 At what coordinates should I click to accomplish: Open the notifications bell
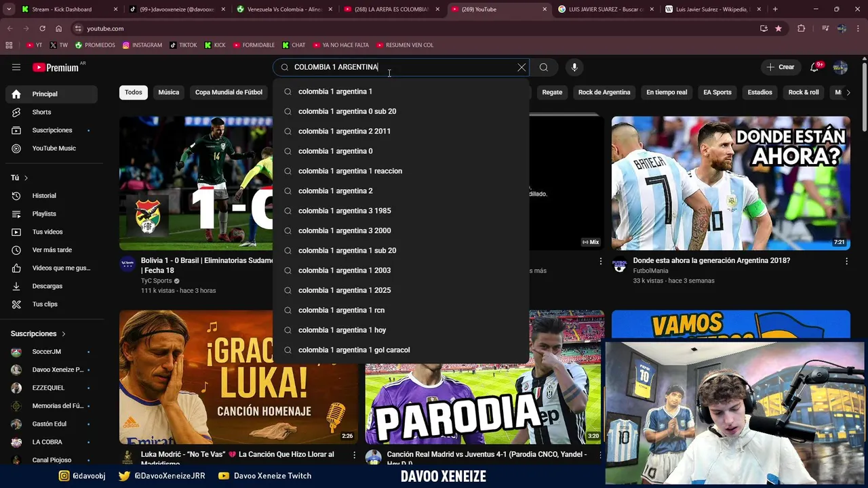point(814,67)
